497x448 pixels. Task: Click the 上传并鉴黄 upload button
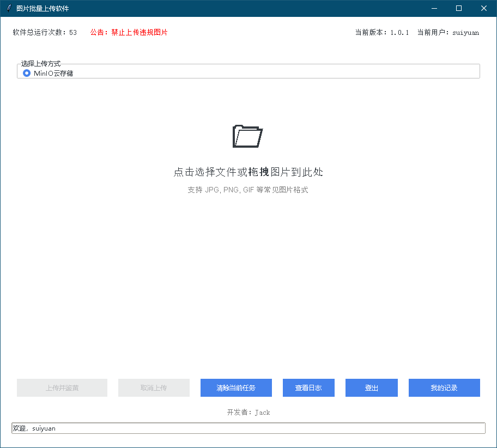(62, 388)
